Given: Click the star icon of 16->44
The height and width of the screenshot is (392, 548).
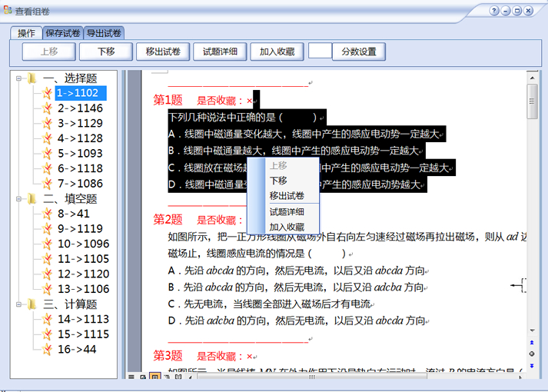Looking at the screenshot, I should 47,349.
